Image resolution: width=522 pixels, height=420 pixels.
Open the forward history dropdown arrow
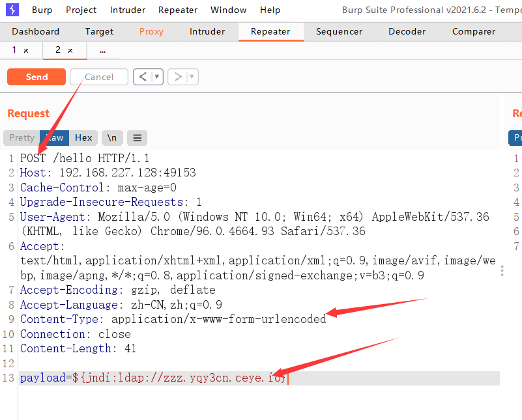point(192,77)
